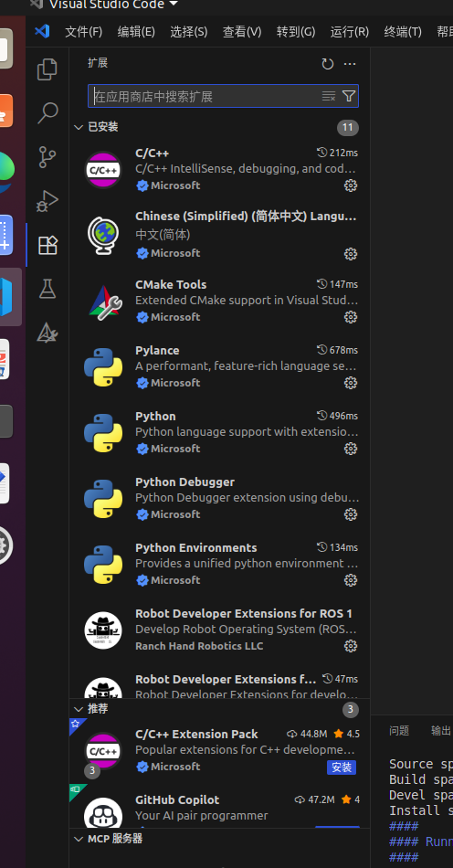This screenshot has width=453, height=868.
Task: Click the 678ms activation time of Pylance
Action: coord(337,350)
